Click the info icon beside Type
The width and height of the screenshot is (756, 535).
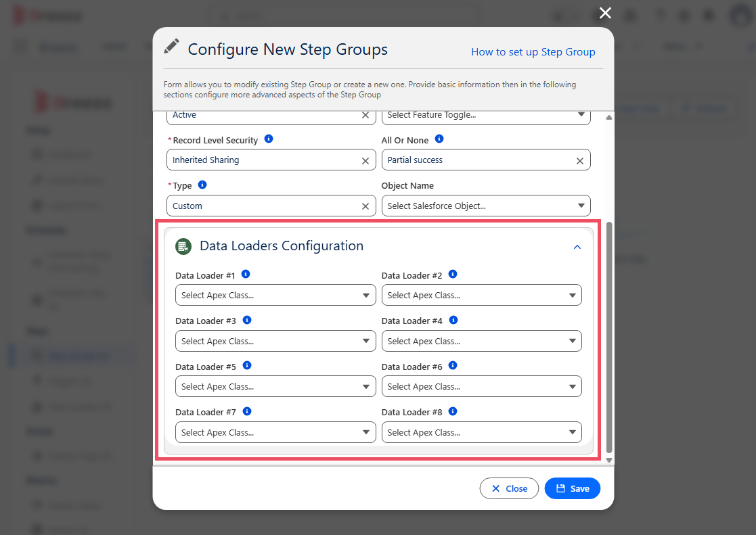pyautogui.click(x=202, y=185)
